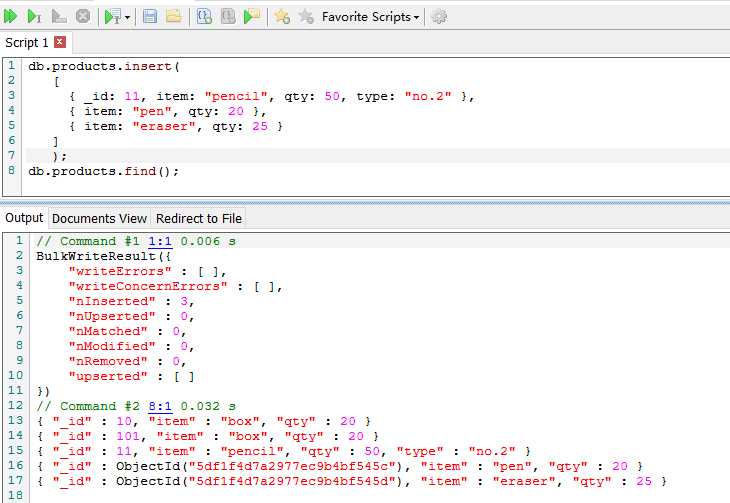Follow the 8:1 link in Command #2
This screenshot has width=730, height=503.
pyautogui.click(x=160, y=406)
